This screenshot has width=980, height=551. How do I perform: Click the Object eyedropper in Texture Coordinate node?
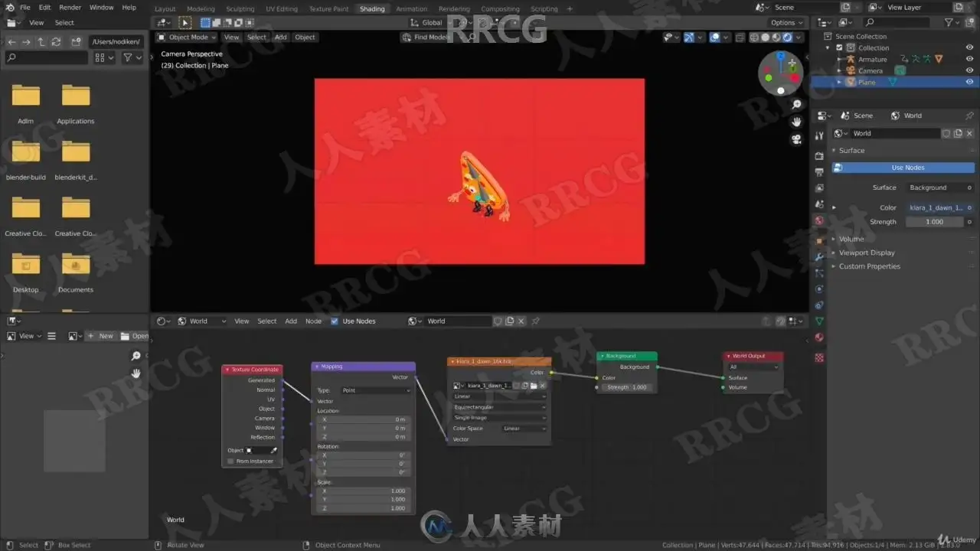[274, 451]
